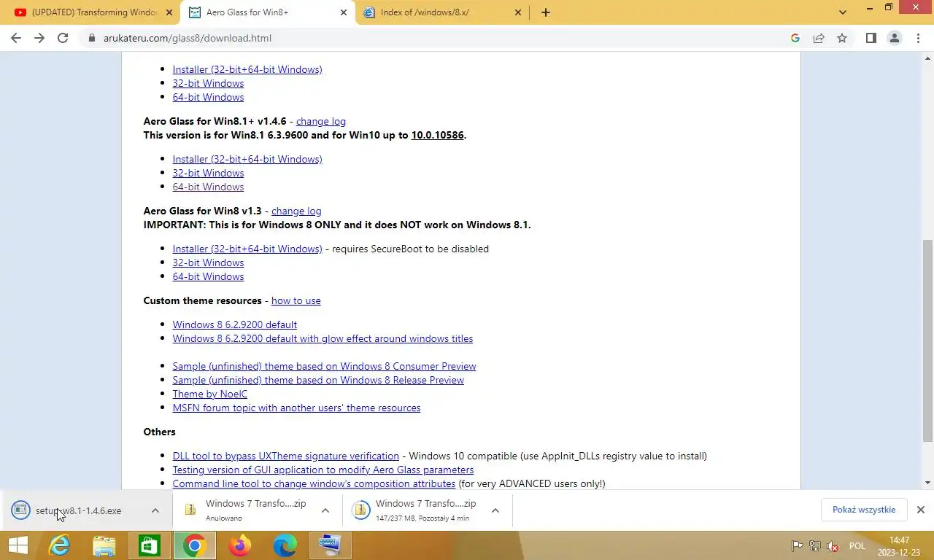
Task: Go back to the previous page
Action: click(x=16, y=38)
